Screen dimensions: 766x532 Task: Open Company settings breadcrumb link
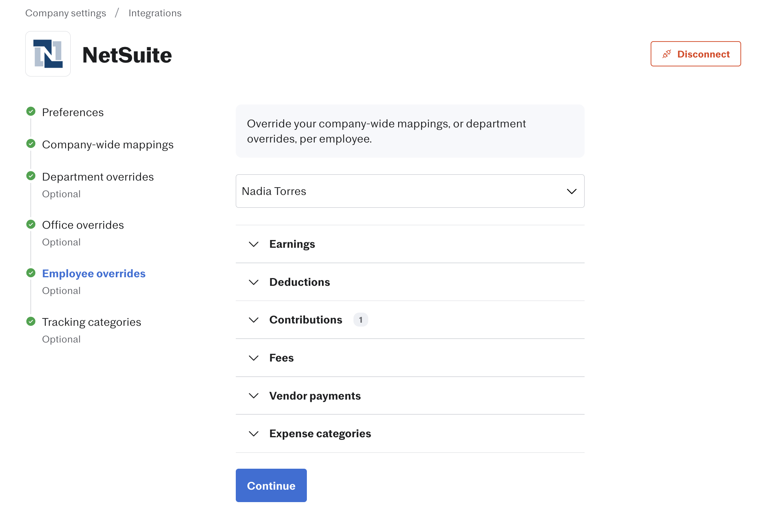pos(66,13)
